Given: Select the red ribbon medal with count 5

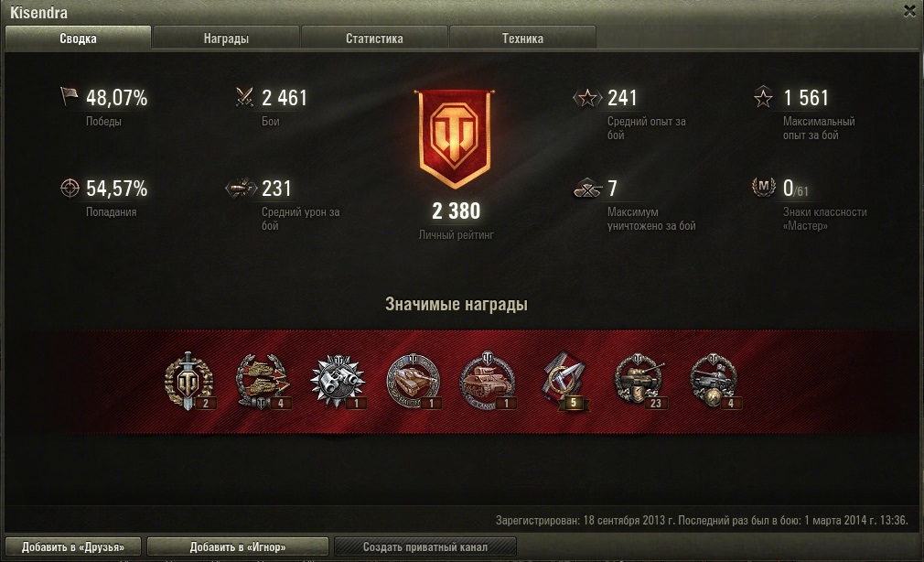Looking at the screenshot, I should pyautogui.click(x=564, y=382).
